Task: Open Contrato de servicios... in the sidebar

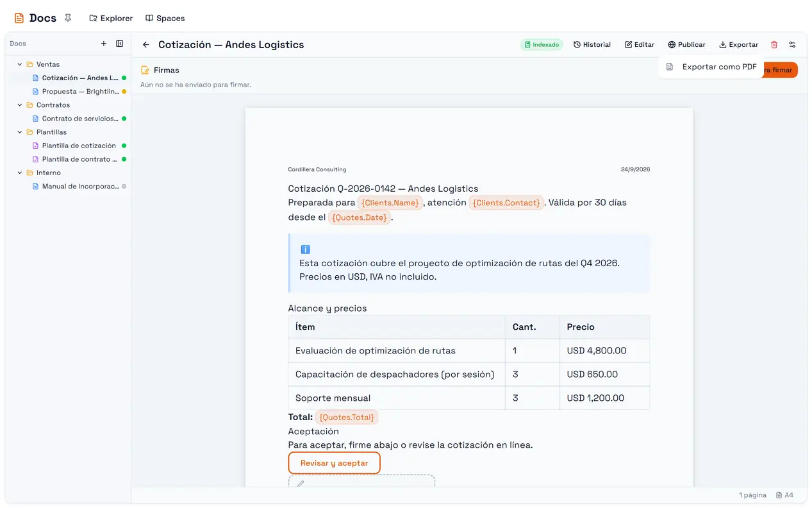Action: [79, 119]
